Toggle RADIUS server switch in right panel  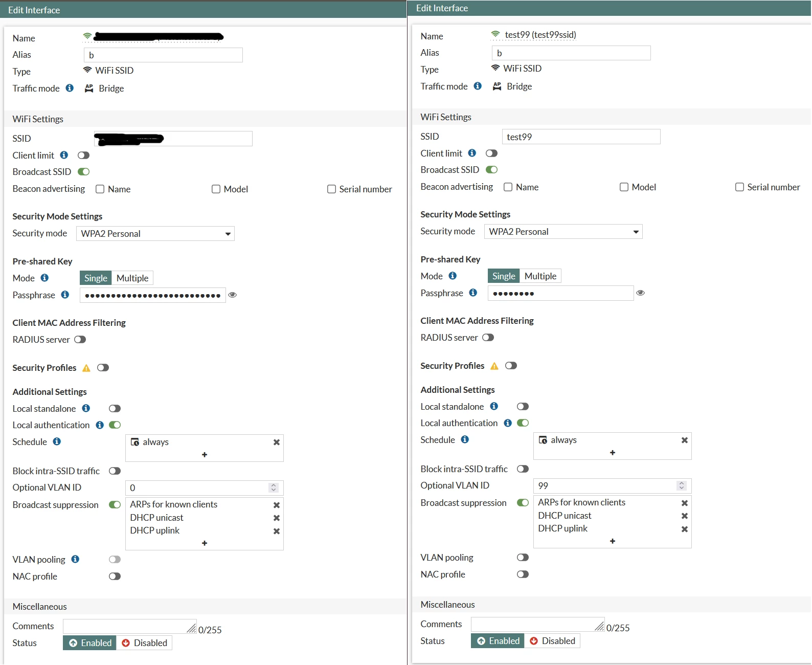pos(488,338)
